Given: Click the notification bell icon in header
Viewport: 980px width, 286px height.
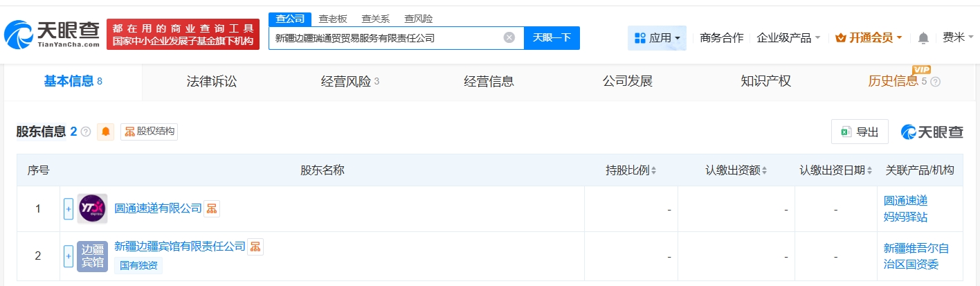Looking at the screenshot, I should coord(923,38).
